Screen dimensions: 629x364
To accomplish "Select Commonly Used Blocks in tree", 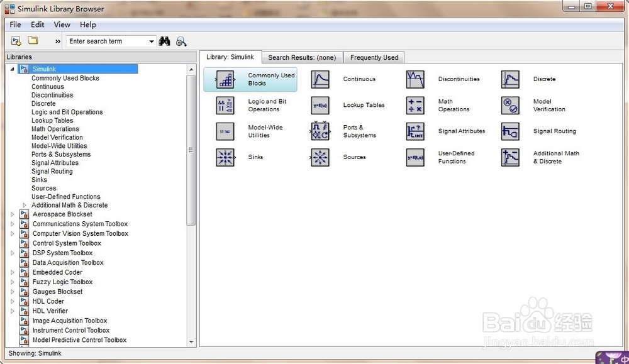I will pyautogui.click(x=65, y=78).
